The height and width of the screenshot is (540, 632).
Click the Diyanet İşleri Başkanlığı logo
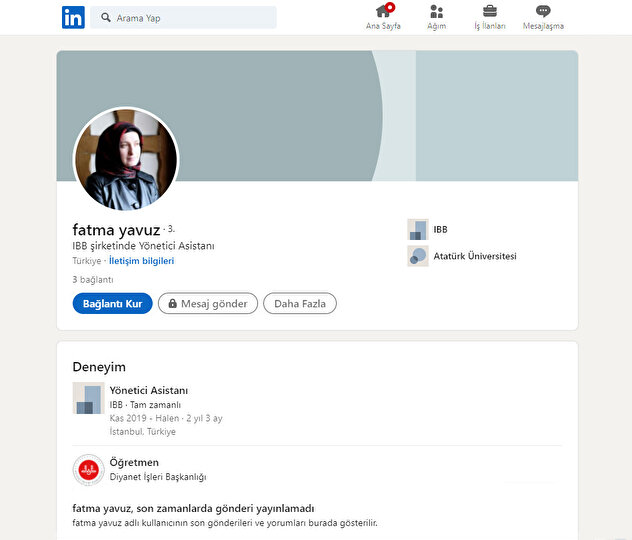pos(88,470)
